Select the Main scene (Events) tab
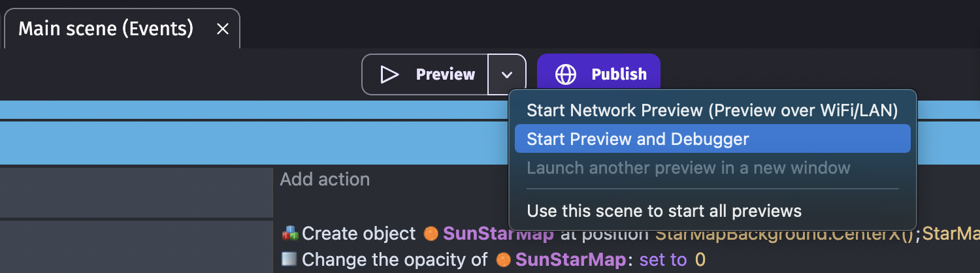The image size is (980, 273). coord(106,29)
